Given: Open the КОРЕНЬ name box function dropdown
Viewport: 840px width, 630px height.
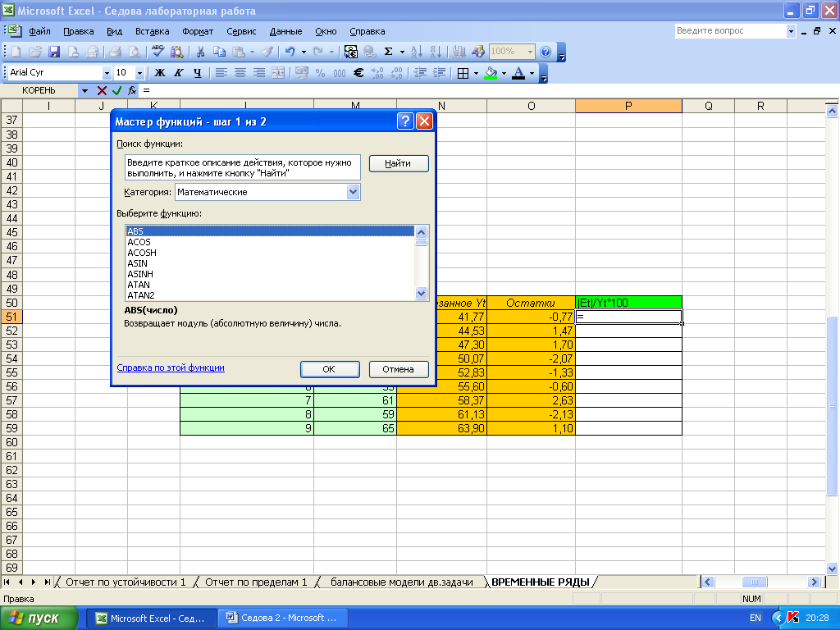Looking at the screenshot, I should click(84, 90).
